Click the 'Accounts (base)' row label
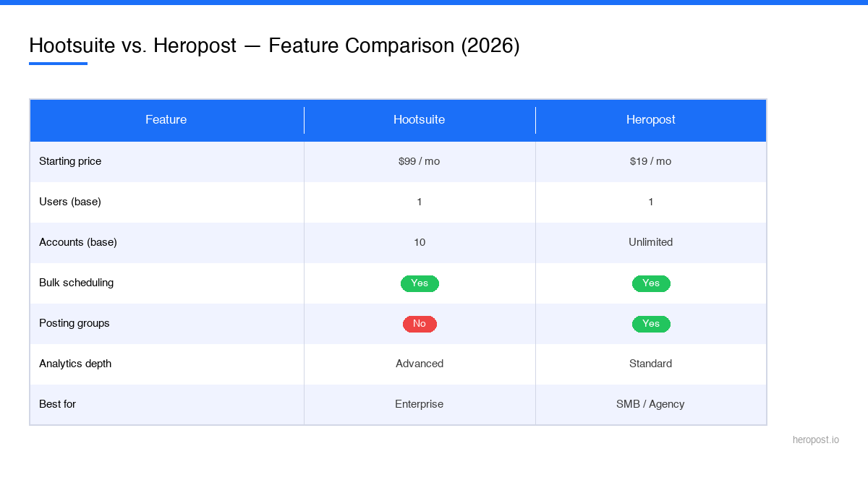 click(x=78, y=242)
